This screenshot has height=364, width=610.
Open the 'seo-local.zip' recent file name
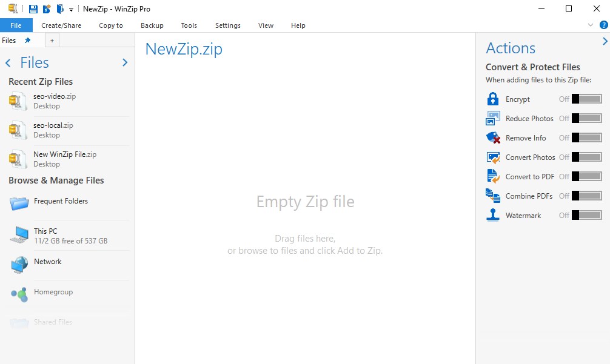click(x=53, y=125)
